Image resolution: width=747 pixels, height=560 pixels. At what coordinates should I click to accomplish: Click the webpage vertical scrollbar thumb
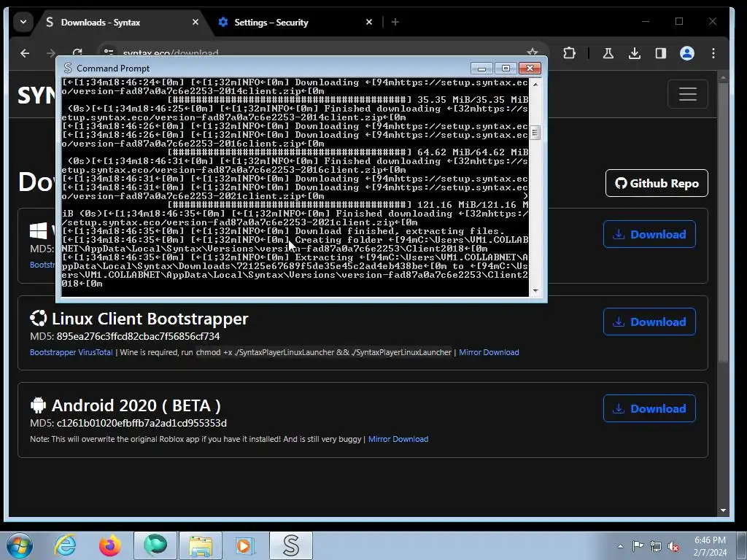coord(723,222)
